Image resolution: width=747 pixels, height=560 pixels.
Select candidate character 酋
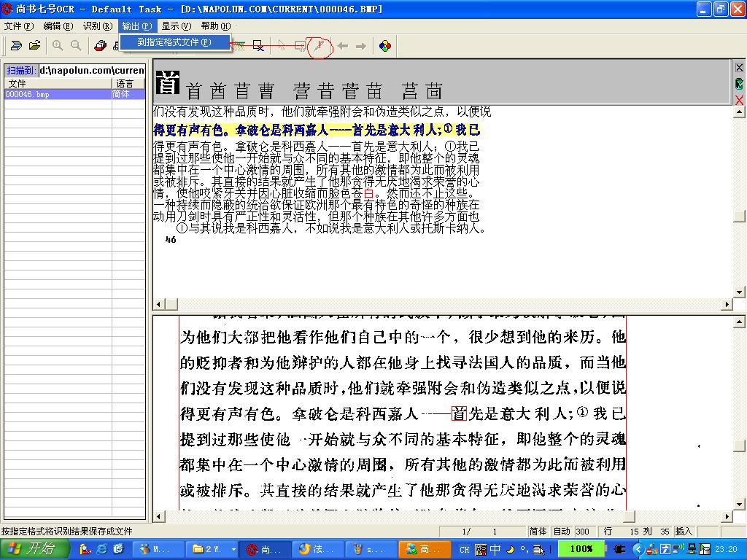(217, 90)
